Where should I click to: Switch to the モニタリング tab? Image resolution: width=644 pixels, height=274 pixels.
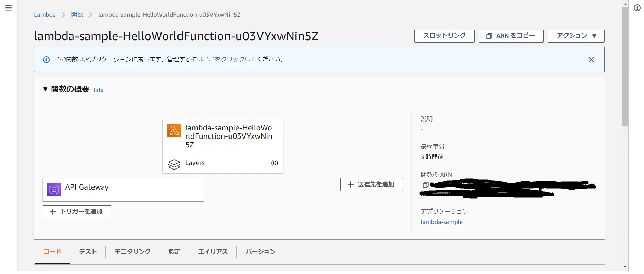[133, 252]
